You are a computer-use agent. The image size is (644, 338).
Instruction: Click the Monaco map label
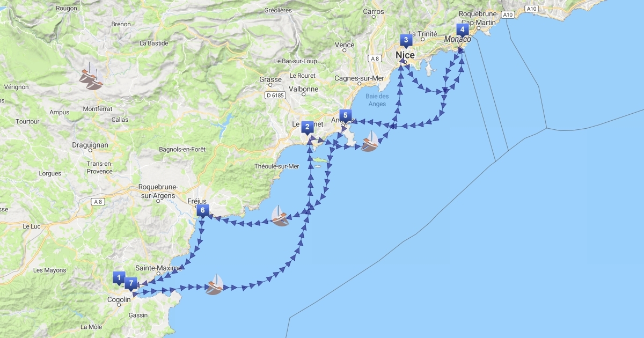tap(457, 40)
